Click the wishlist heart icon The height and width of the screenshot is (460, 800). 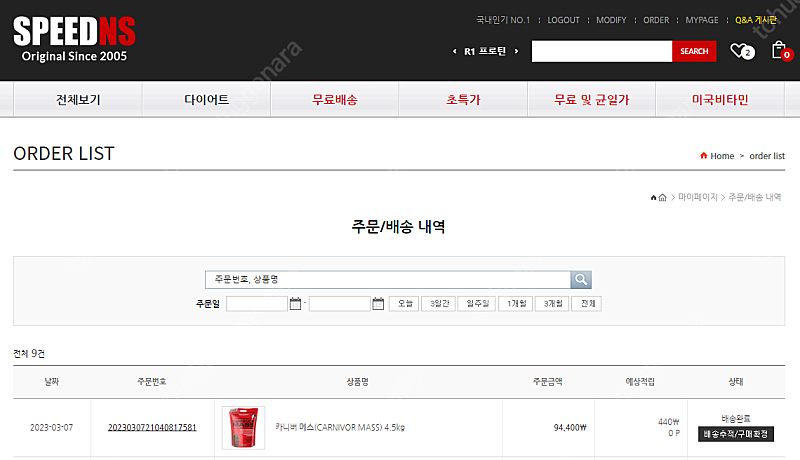click(x=739, y=51)
